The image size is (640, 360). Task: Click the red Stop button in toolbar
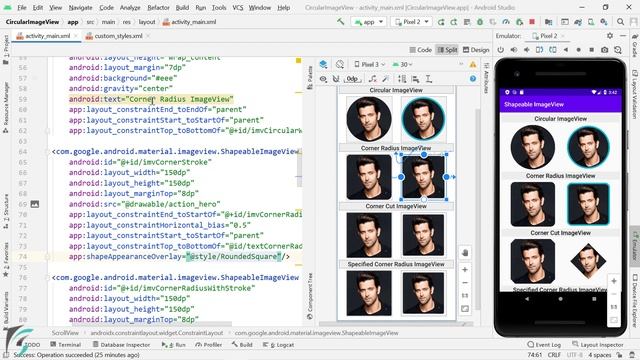pos(532,22)
